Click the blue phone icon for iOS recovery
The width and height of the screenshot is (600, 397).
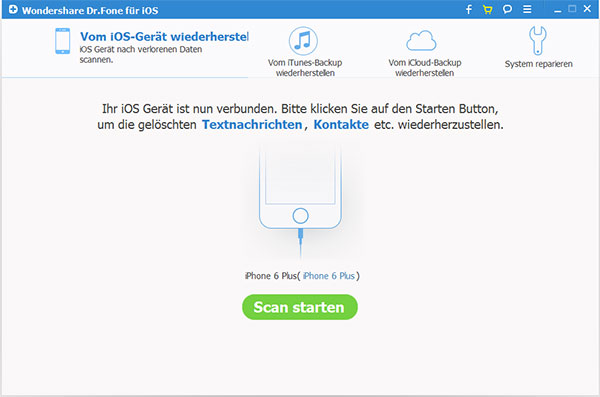pos(62,41)
